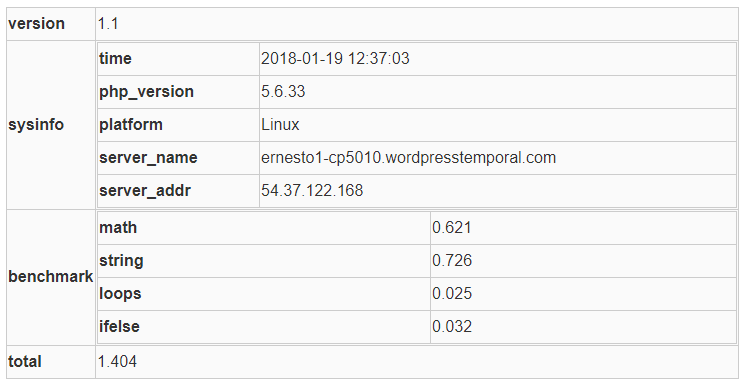Click the platform label cell

tap(178, 125)
